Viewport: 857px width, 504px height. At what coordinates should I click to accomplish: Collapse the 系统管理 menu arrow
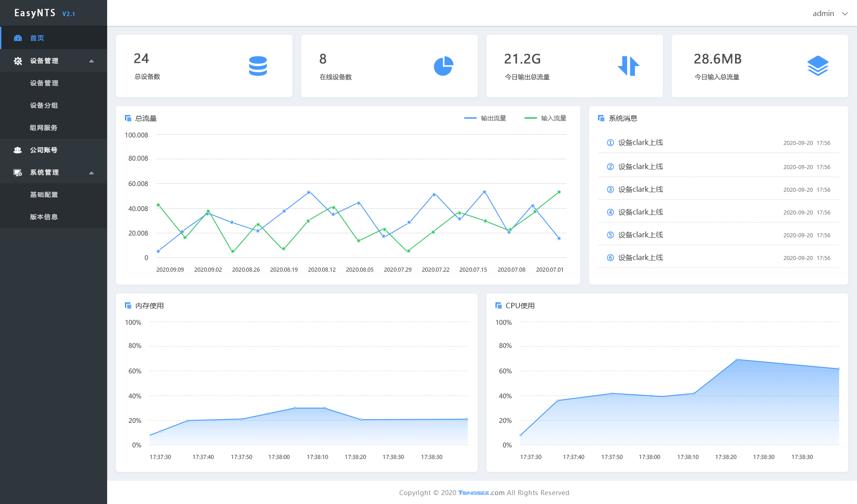pyautogui.click(x=92, y=173)
